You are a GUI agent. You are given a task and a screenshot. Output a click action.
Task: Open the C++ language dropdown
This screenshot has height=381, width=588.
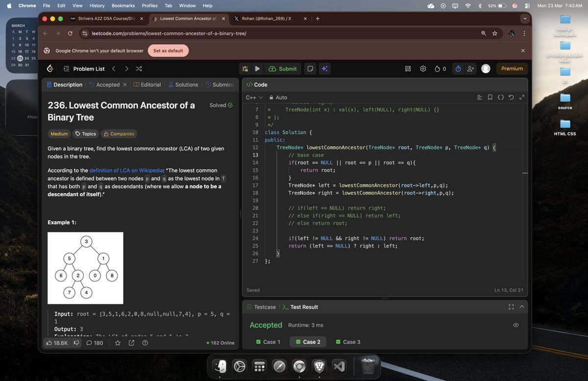pyautogui.click(x=254, y=98)
